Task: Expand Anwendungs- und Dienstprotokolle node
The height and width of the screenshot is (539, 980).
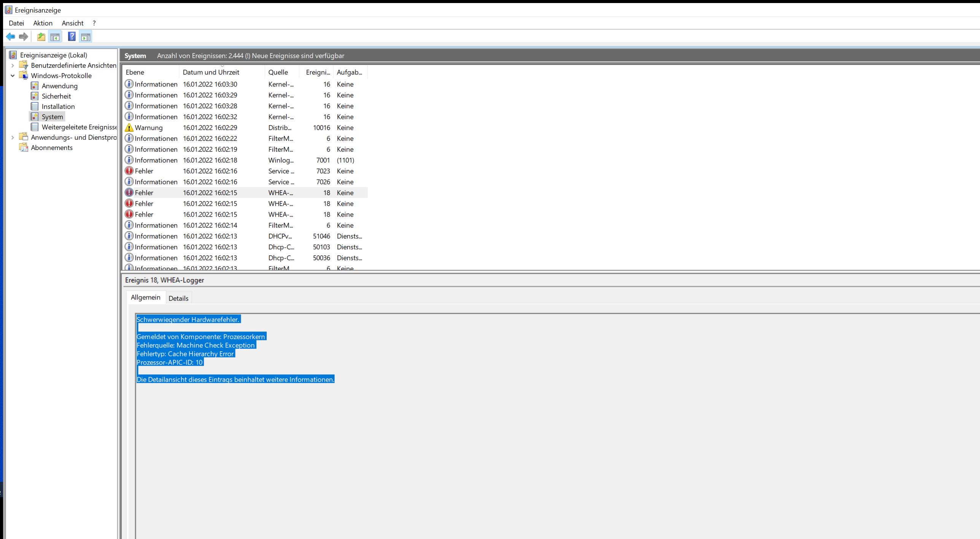Action: [13, 137]
